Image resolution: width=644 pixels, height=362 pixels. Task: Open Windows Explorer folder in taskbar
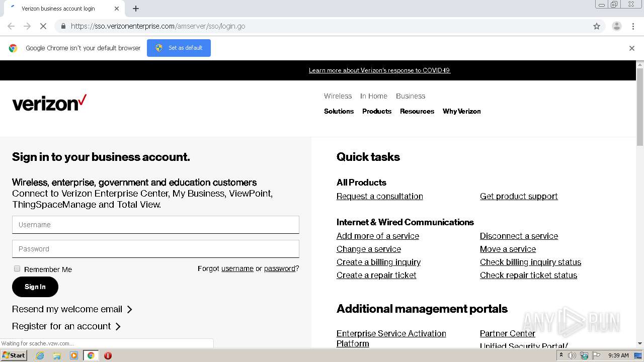point(57,355)
